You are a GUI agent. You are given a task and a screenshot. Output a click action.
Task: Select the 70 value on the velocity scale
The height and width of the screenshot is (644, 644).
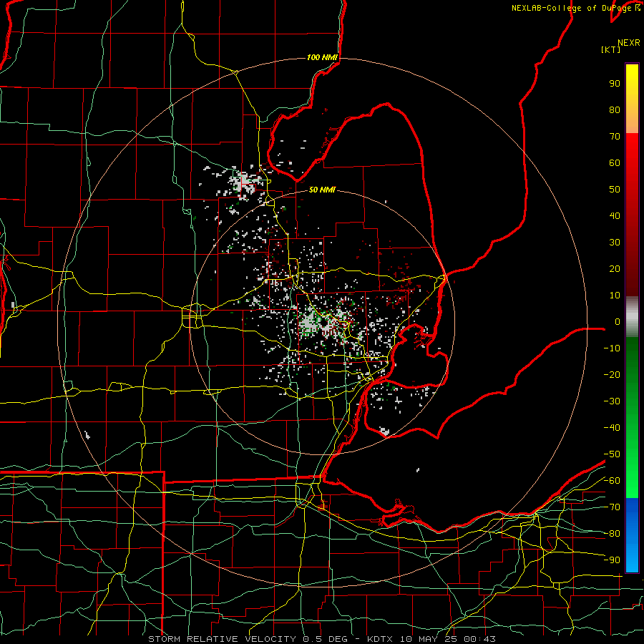(615, 137)
